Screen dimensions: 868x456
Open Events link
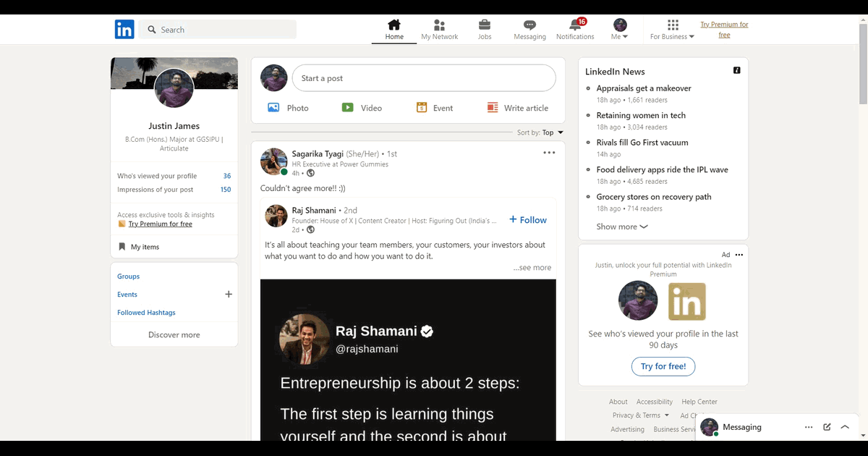(x=127, y=295)
